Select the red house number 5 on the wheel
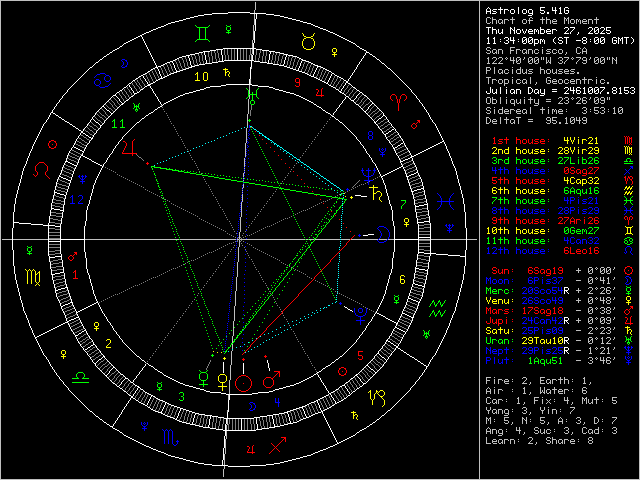 tap(360, 355)
